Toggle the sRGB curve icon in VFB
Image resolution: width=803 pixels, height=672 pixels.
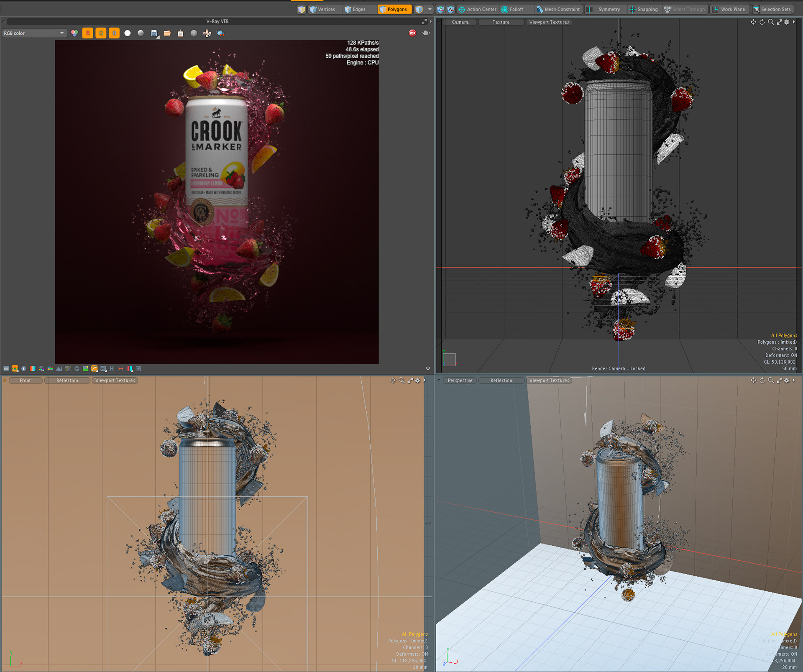tap(95, 368)
